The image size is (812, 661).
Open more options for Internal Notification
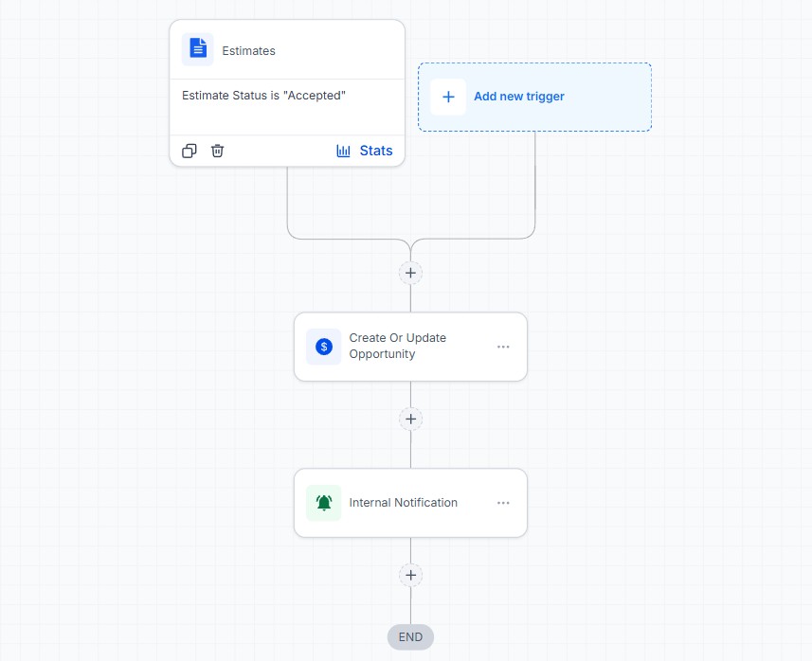pyautogui.click(x=503, y=503)
